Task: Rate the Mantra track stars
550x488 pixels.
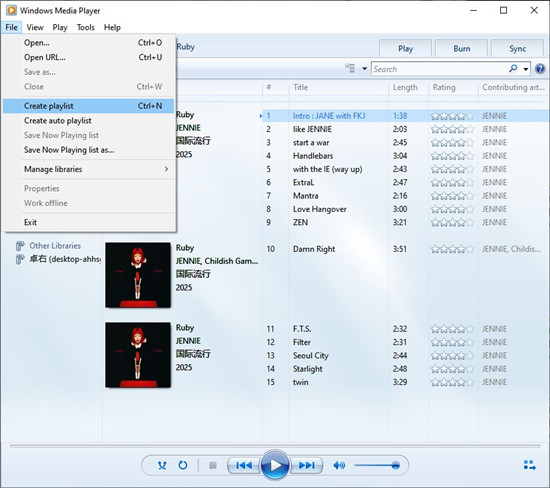Action: click(x=452, y=196)
